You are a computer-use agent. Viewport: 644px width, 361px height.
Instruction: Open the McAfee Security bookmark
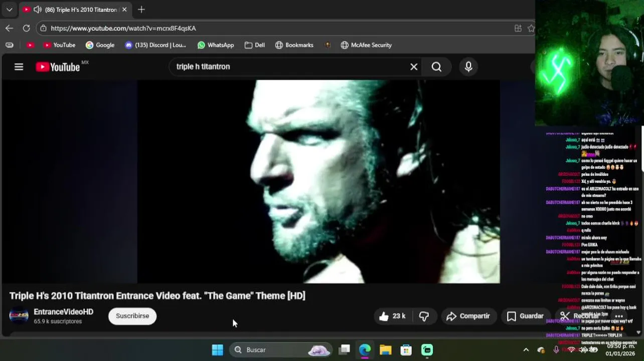point(366,45)
